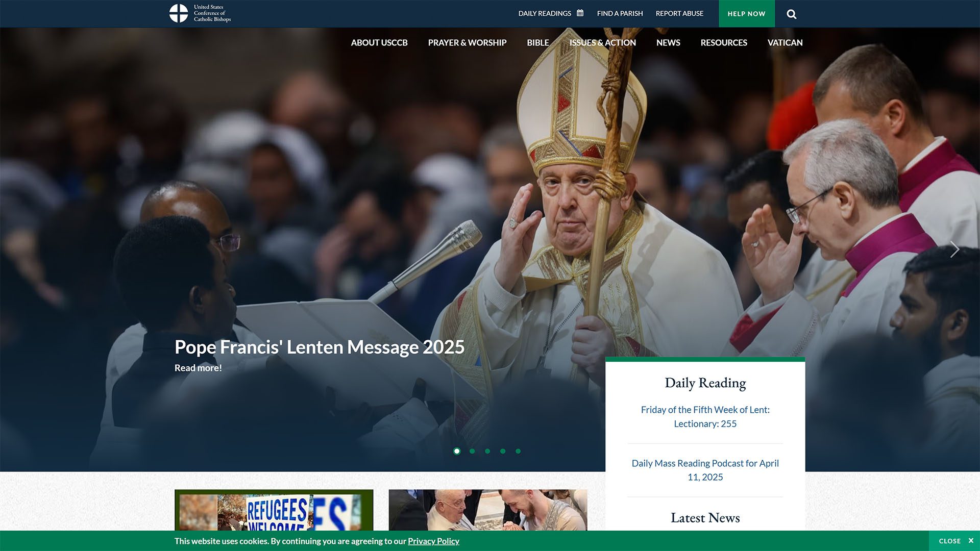Screen dimensions: 980x551
Task: Open the Prayer & Worship menu
Action: tap(467, 43)
